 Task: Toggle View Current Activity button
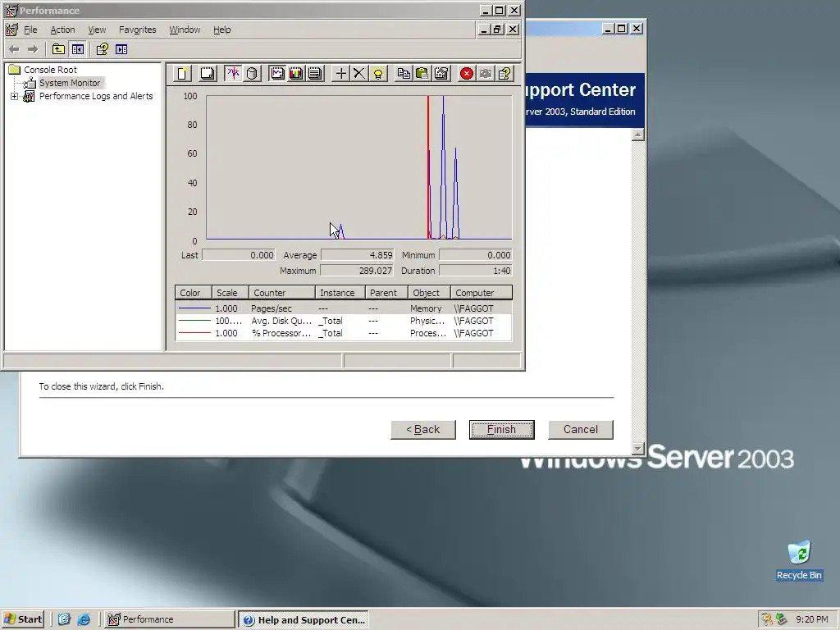point(233,73)
